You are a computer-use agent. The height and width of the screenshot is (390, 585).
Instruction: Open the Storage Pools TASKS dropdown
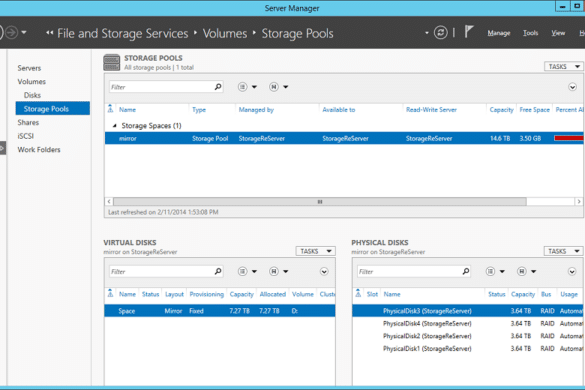563,66
